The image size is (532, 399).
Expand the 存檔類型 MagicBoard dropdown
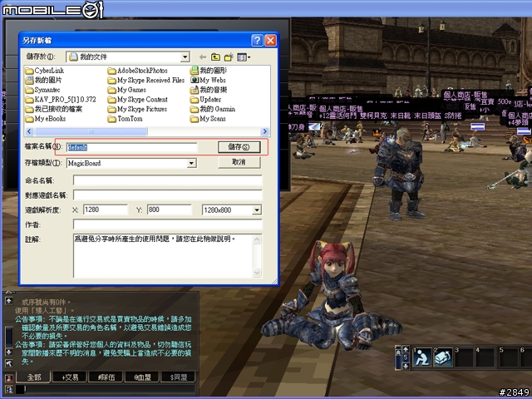point(192,163)
